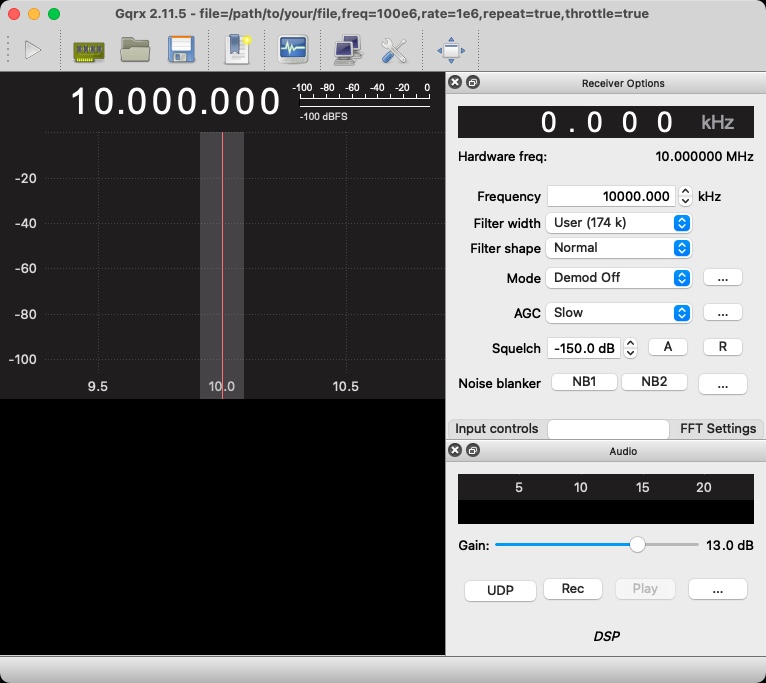Toggle the NB1 noise blanker
This screenshot has width=766, height=683.
(584, 382)
